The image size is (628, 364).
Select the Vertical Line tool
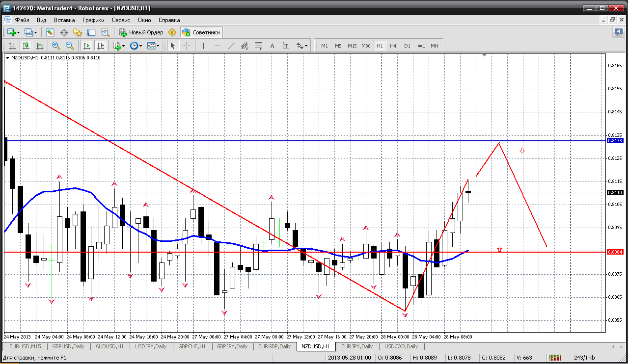[x=203, y=46]
